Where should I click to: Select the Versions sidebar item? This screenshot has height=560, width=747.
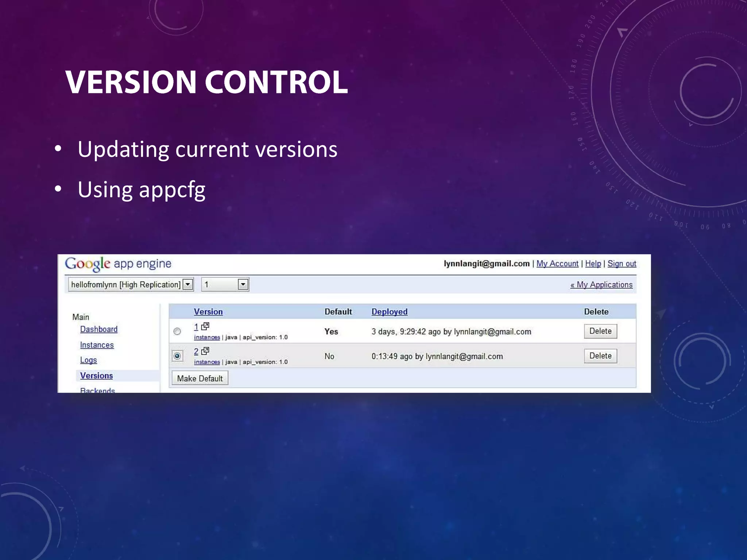96,376
